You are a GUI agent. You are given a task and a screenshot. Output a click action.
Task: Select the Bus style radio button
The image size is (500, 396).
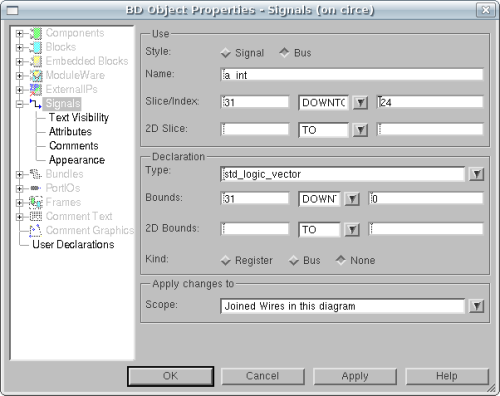click(x=284, y=53)
